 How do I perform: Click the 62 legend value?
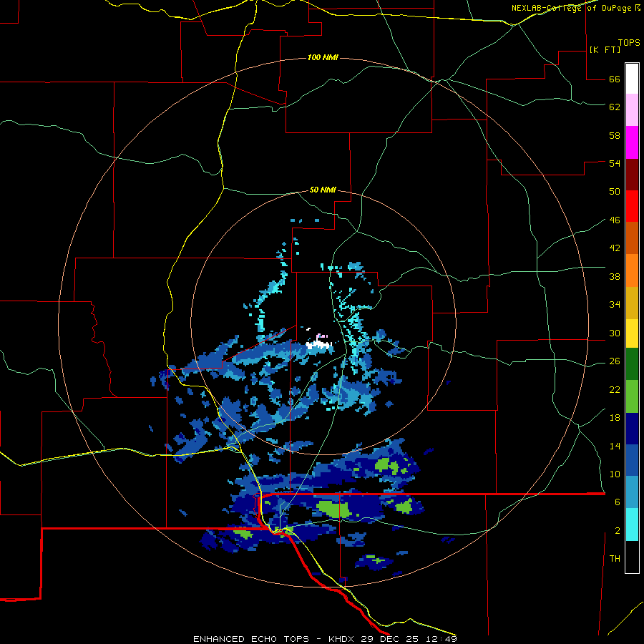(615, 107)
